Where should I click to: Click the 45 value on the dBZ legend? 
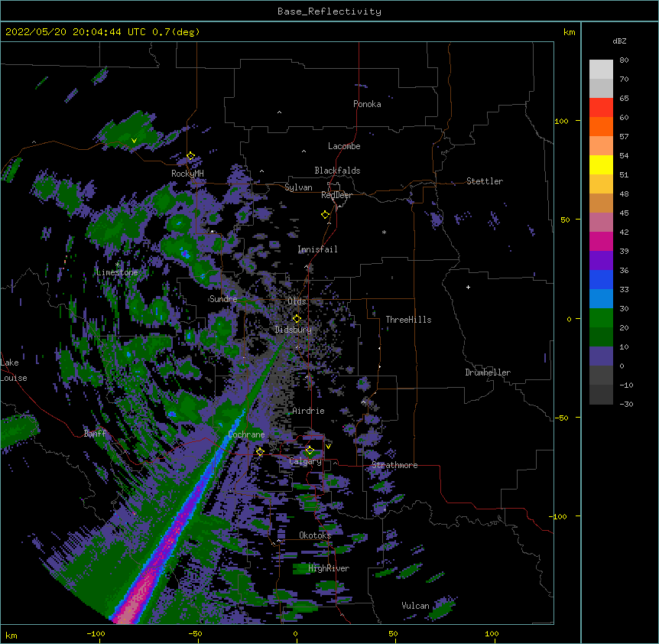point(624,213)
